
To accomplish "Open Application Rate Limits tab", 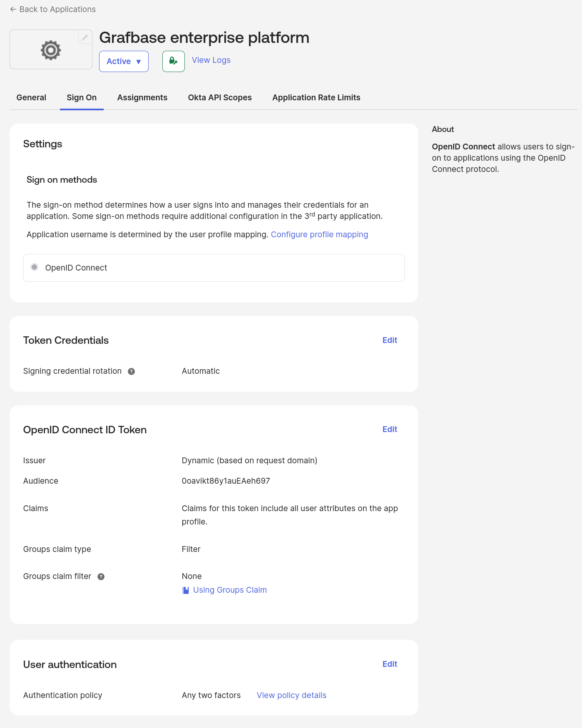I will pyautogui.click(x=316, y=97).
